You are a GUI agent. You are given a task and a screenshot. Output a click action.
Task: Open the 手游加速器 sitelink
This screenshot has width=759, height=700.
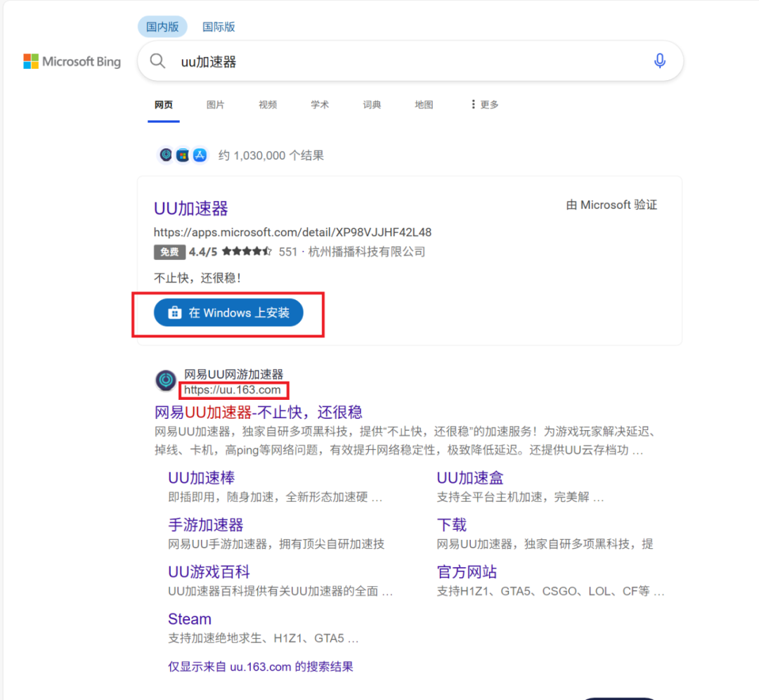click(206, 525)
